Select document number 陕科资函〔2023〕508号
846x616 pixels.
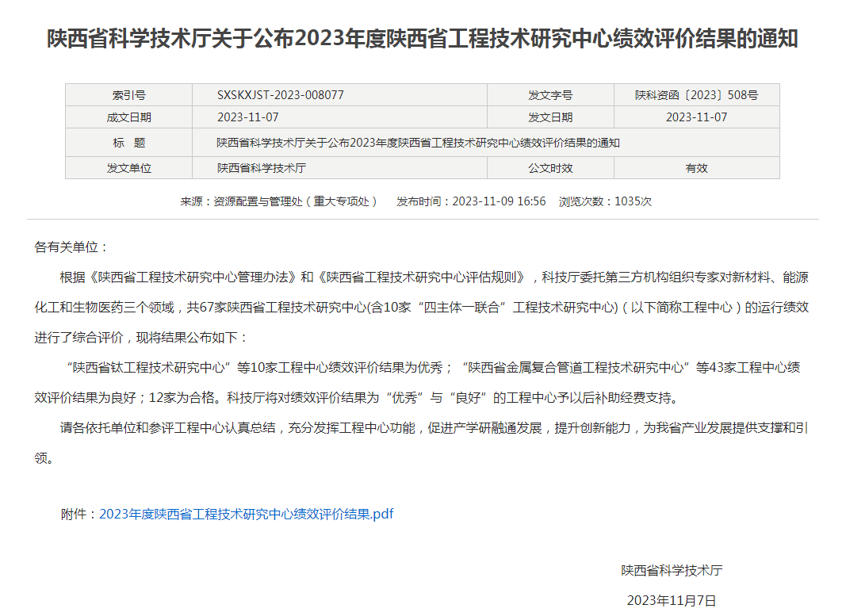[696, 95]
